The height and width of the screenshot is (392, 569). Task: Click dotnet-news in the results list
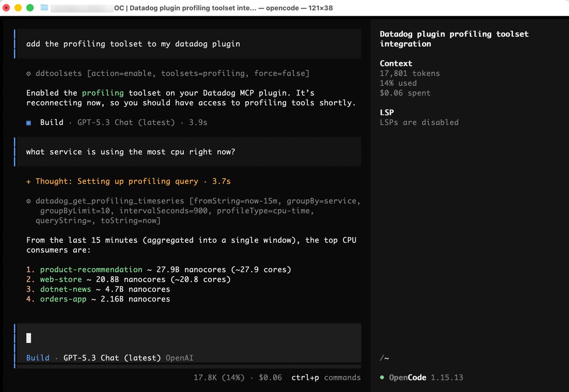65,289
